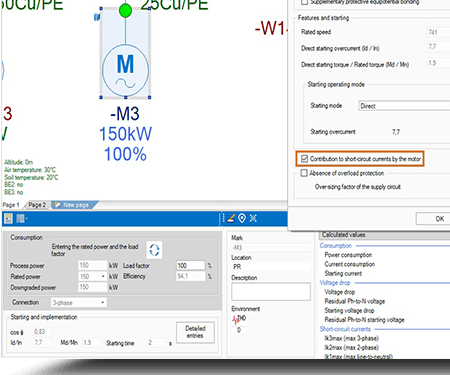Click the Starting overcurrent value 7,7
450x375 pixels.
tap(396, 132)
